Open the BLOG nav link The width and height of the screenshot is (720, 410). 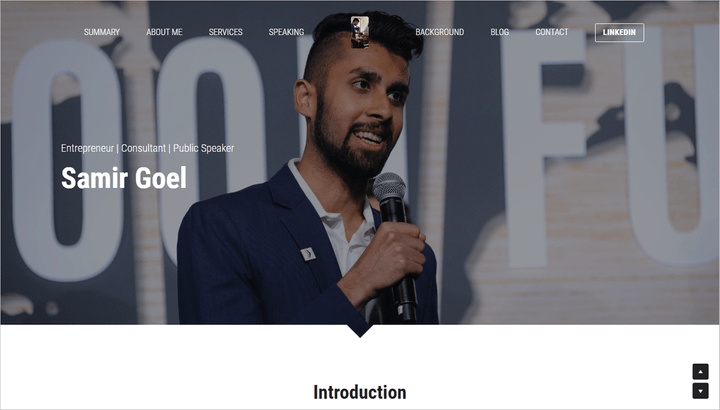coord(500,32)
